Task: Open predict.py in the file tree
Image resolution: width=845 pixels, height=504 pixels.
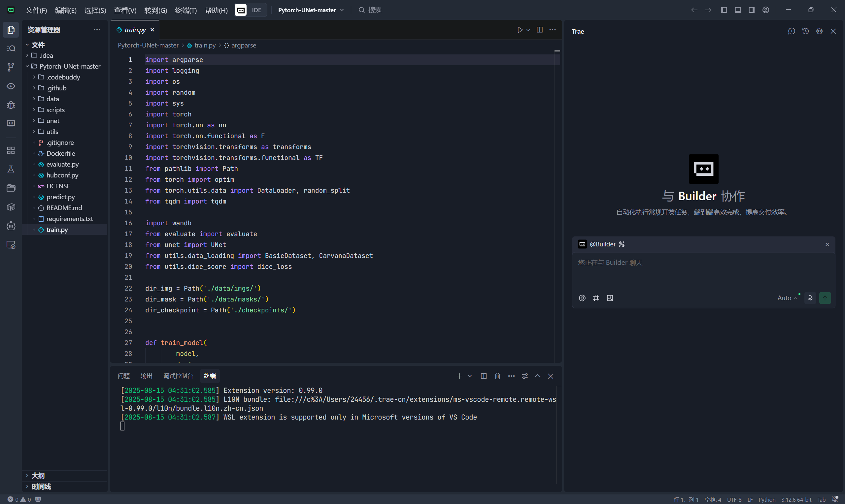Action: pyautogui.click(x=60, y=197)
